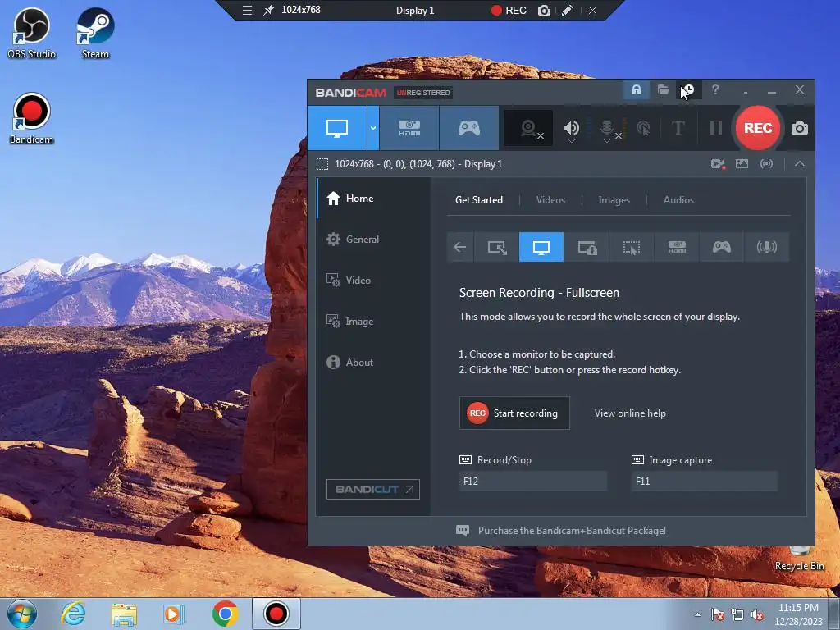
Task: Show hidden system tray icons arrow
Action: tap(697, 614)
